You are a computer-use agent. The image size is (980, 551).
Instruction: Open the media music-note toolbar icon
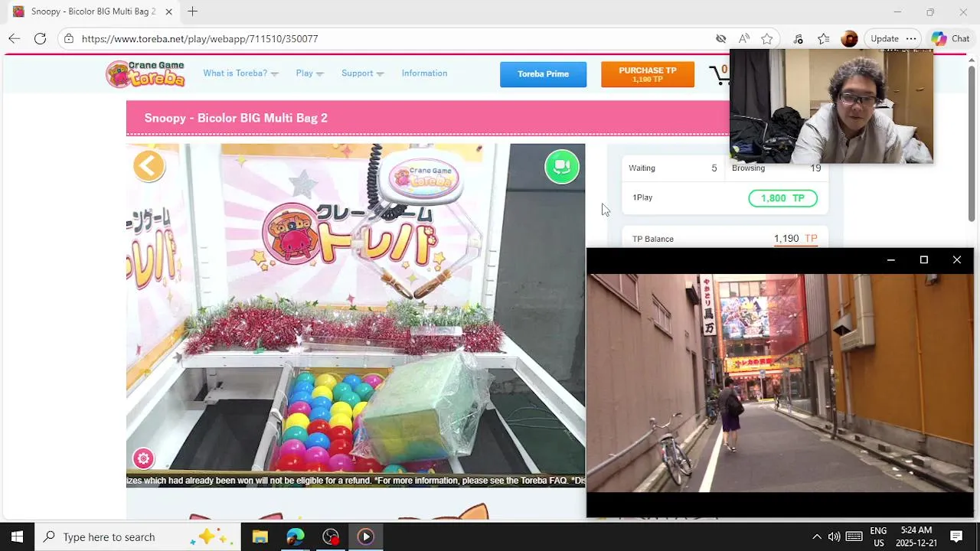tap(798, 38)
